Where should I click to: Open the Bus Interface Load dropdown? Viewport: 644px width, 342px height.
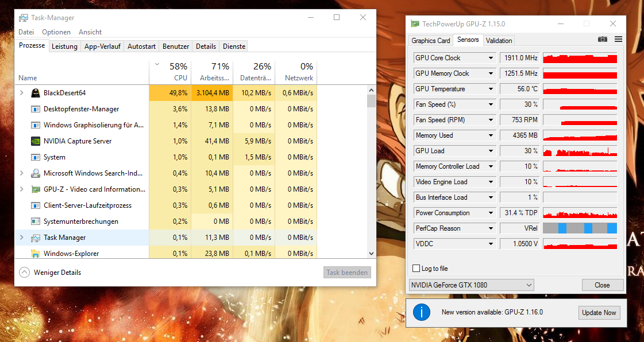491,197
